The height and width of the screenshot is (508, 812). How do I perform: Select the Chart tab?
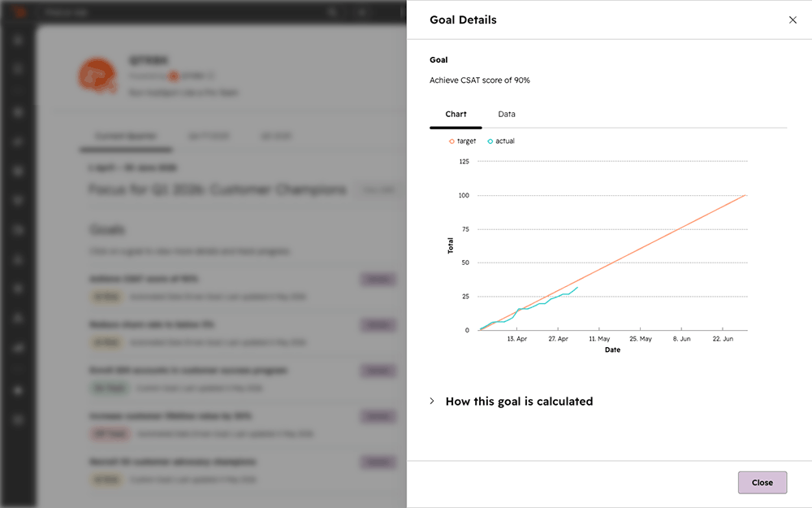[x=456, y=114]
